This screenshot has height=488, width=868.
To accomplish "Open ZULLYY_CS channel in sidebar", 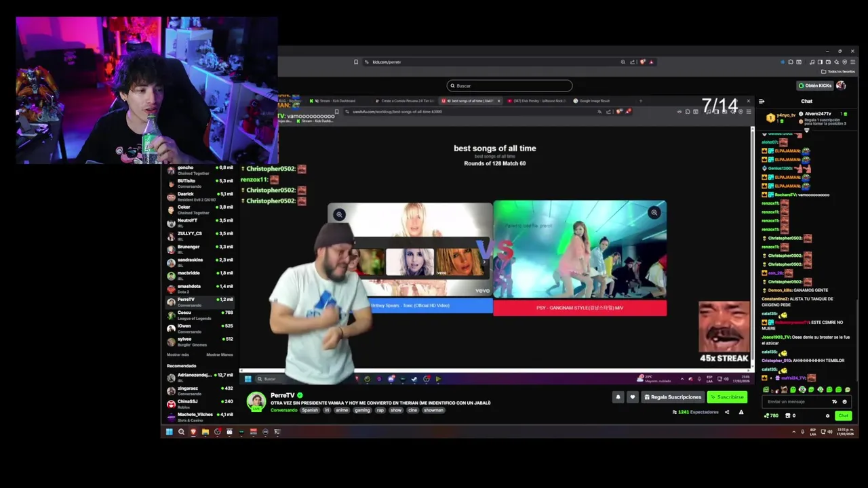I will [200, 236].
